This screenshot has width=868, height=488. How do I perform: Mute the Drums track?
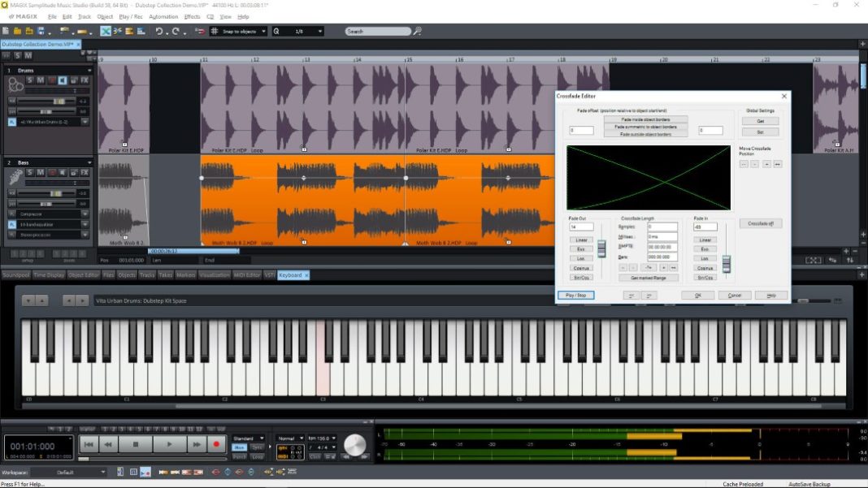(x=41, y=80)
